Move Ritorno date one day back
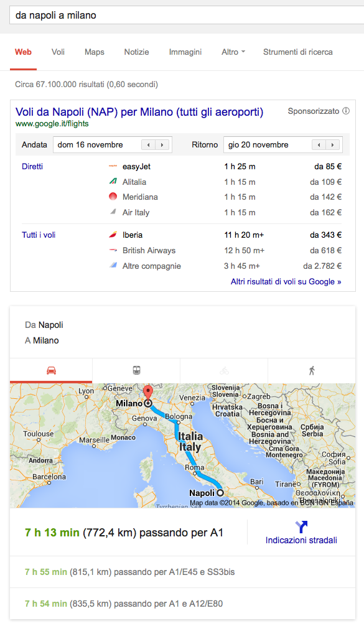 click(x=319, y=145)
